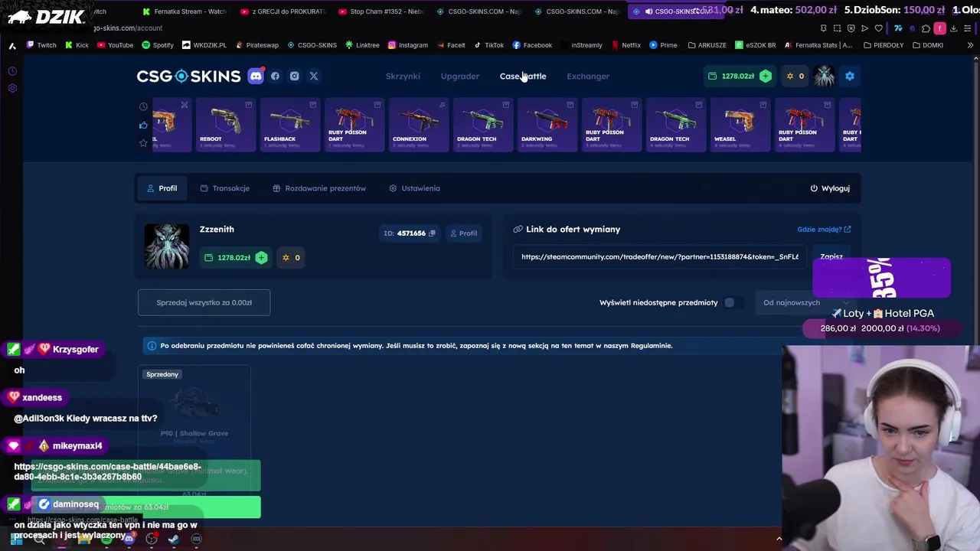The height and width of the screenshot is (551, 980).
Task: Open the PIERDOŁY bookmark folder
Action: tap(883, 45)
